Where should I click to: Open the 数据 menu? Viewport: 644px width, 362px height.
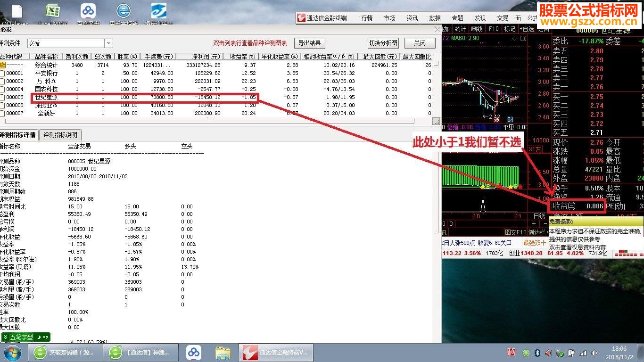click(435, 18)
